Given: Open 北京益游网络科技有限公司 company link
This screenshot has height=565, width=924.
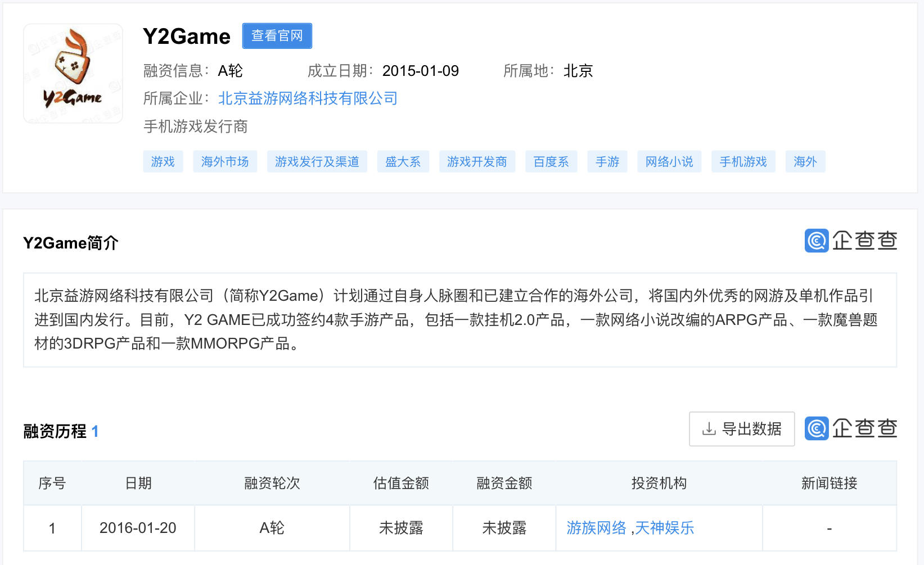Looking at the screenshot, I should 308,98.
